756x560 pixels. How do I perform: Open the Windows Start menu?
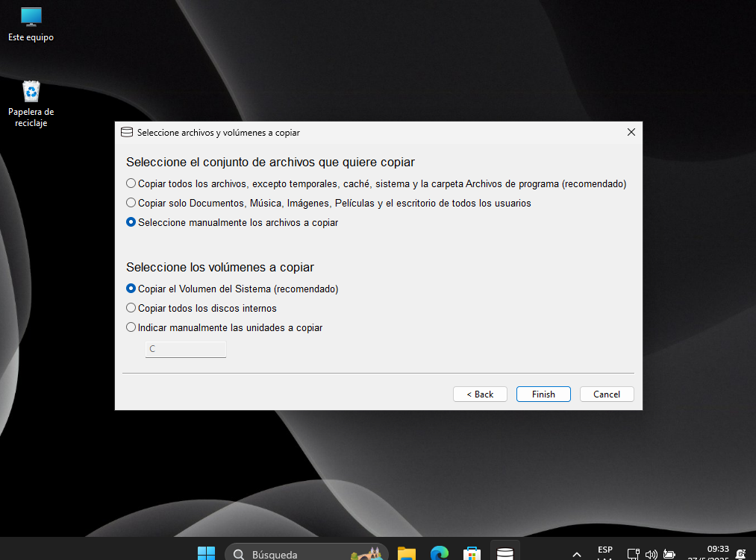tap(206, 553)
